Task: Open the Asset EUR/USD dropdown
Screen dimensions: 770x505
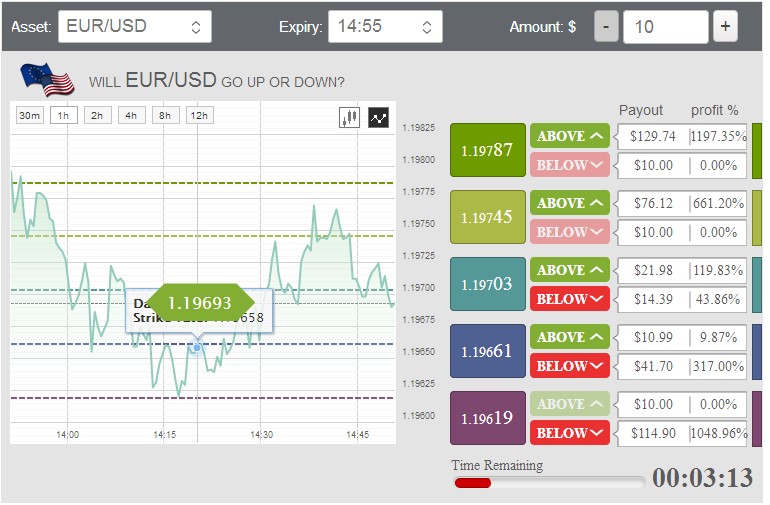Action: [x=135, y=27]
